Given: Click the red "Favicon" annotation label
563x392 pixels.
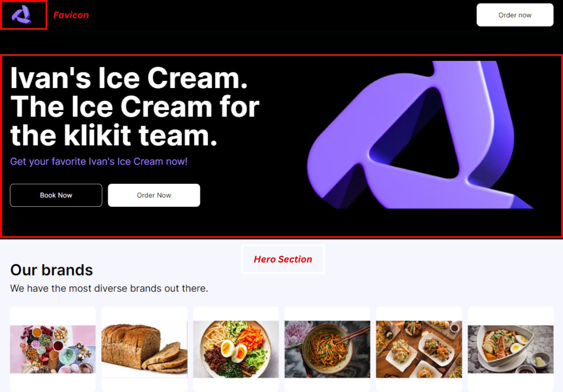Looking at the screenshot, I should (71, 15).
